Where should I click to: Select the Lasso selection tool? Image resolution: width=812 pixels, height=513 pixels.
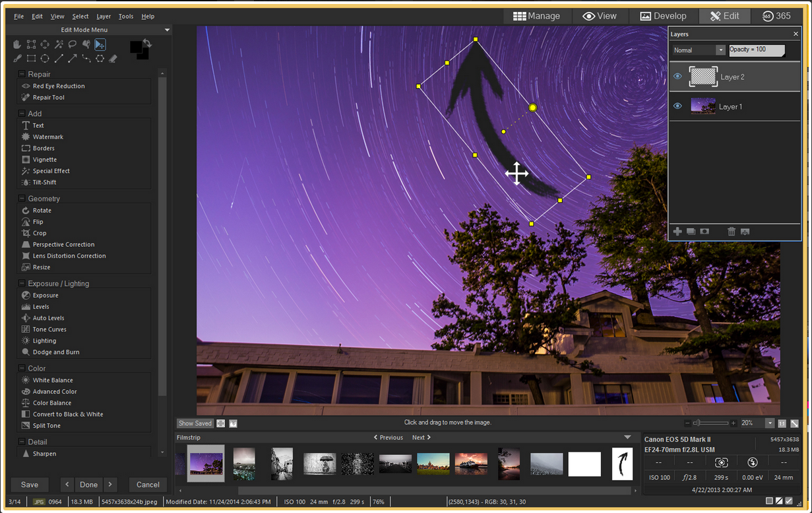click(x=73, y=44)
